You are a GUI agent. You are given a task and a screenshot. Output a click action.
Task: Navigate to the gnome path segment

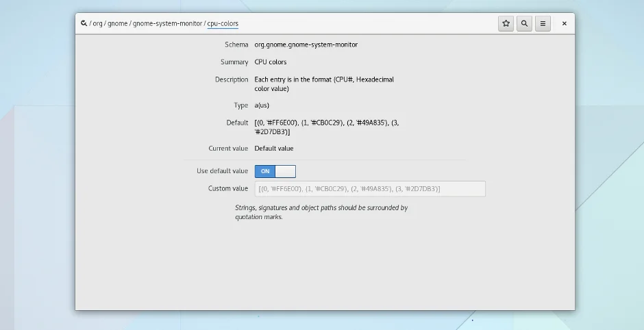[116, 24]
